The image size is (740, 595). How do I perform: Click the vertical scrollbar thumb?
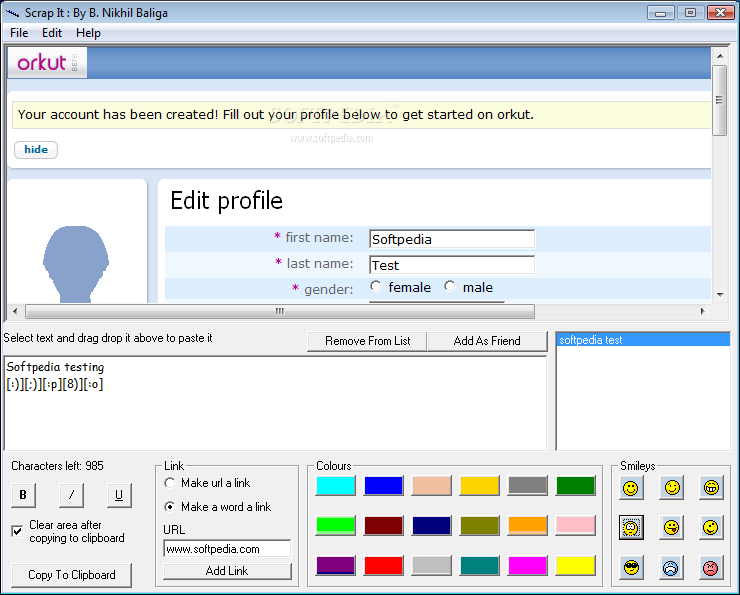(x=720, y=101)
